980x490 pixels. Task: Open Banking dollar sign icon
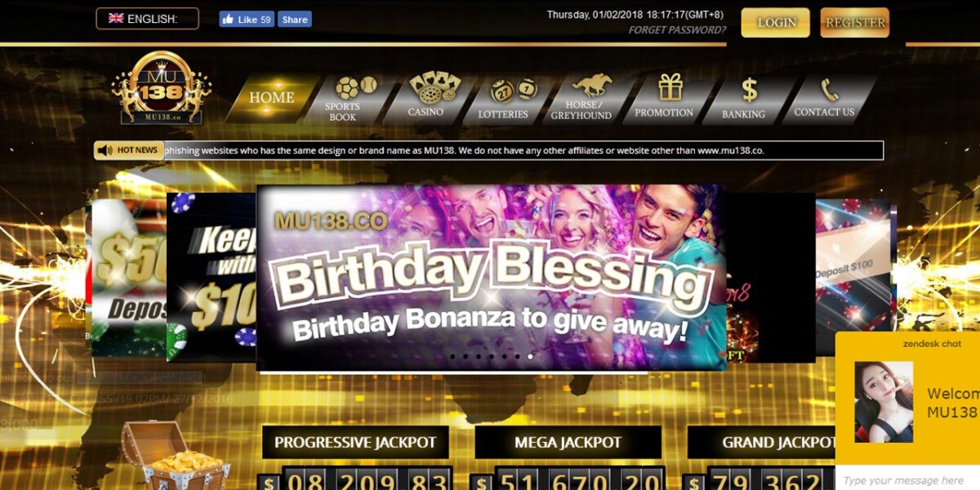click(749, 89)
